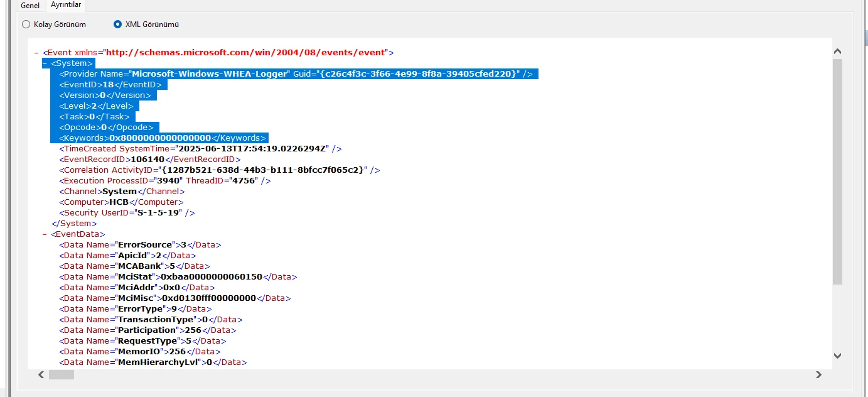Click the EventRecordID value 106140
868x397 pixels.
(x=147, y=160)
